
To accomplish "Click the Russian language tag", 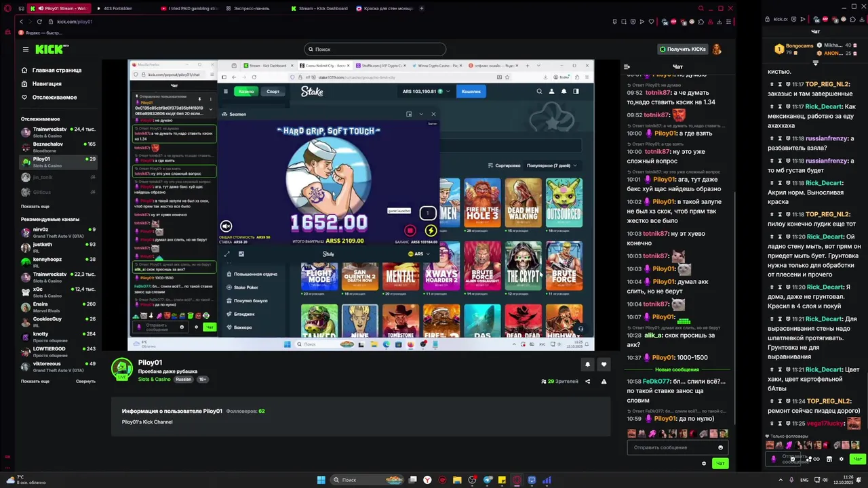I will tap(183, 380).
